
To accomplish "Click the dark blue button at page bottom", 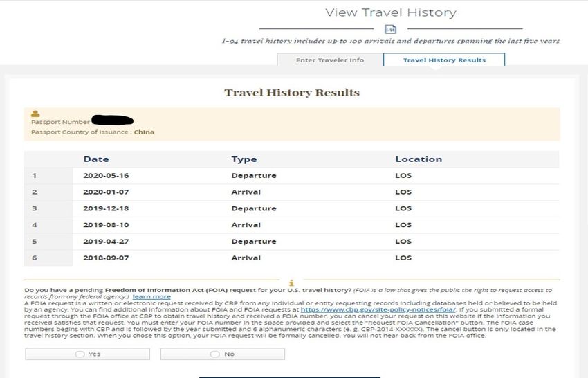I will tap(289, 377).
